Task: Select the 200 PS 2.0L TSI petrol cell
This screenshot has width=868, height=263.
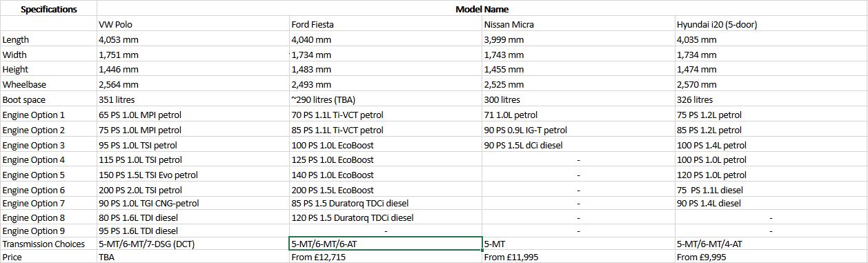Action: point(193,190)
